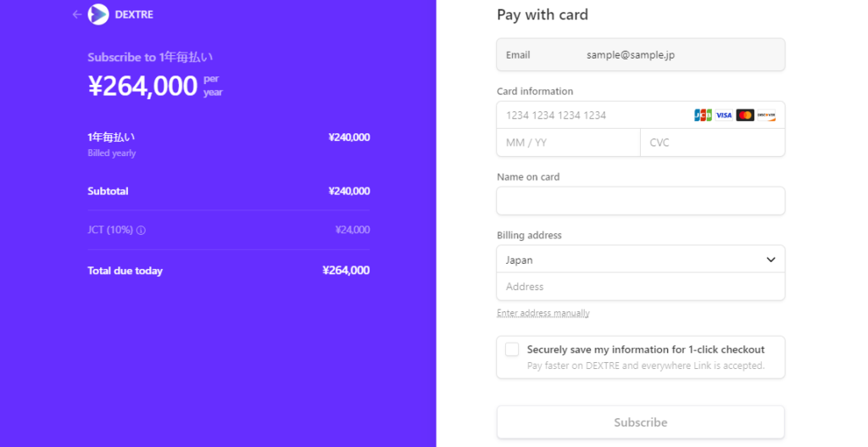Click the Discover card brand icon
Screen dimensions: 868x447
pos(766,115)
